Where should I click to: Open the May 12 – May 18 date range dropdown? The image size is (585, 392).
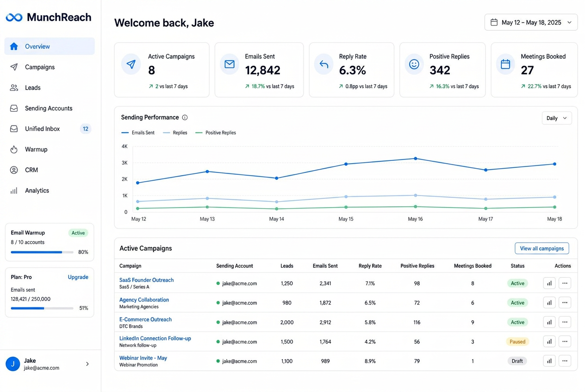(x=531, y=22)
